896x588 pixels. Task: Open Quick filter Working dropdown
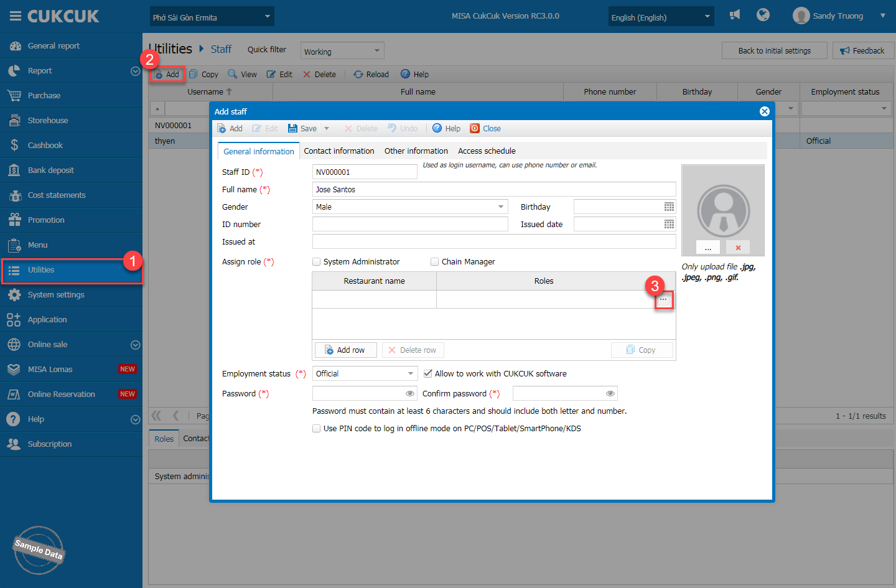coord(342,51)
